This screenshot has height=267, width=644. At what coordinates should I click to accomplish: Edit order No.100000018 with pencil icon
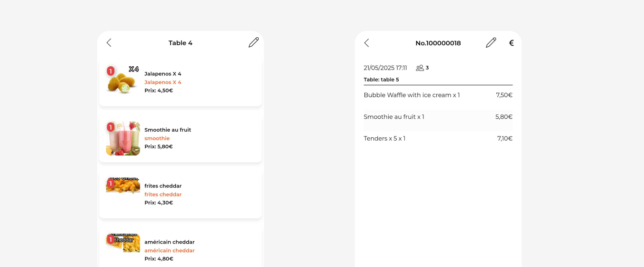[491, 43]
